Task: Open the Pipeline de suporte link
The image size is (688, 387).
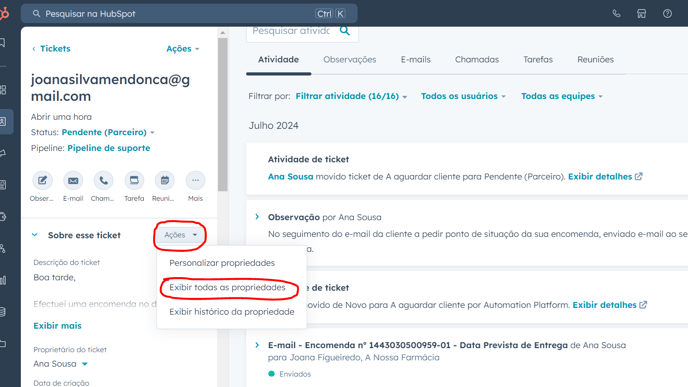Action: [x=109, y=148]
